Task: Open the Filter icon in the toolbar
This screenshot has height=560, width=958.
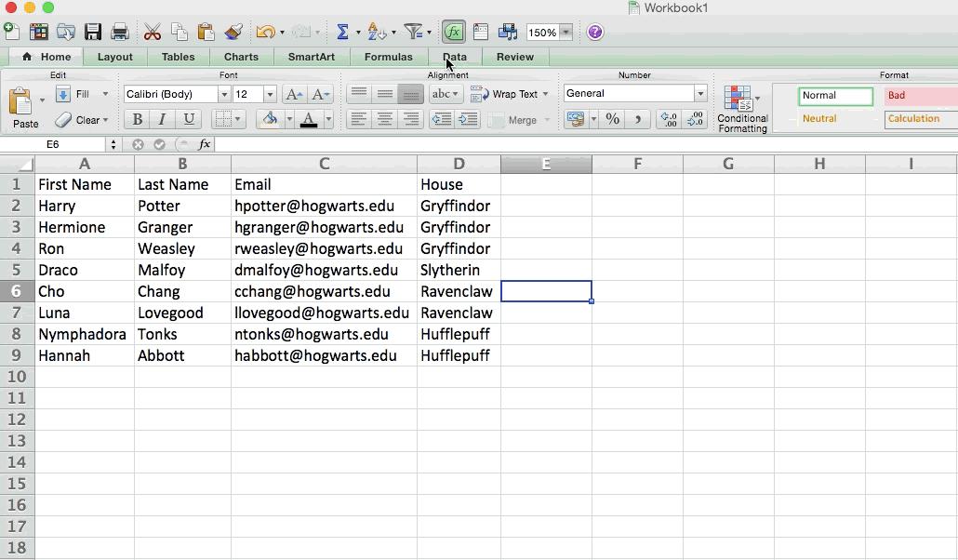Action: coord(413,31)
